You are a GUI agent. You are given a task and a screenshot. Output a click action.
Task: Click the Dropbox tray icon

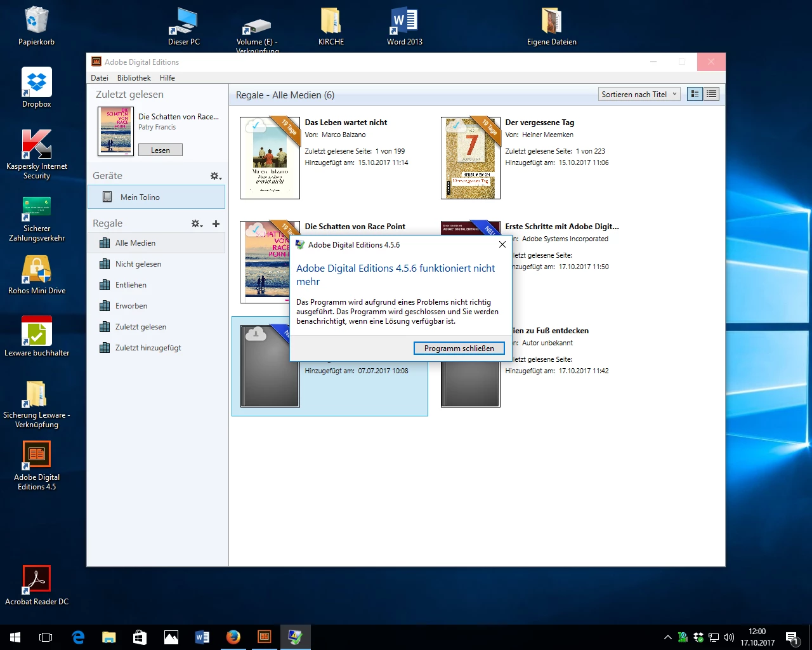[x=698, y=637]
